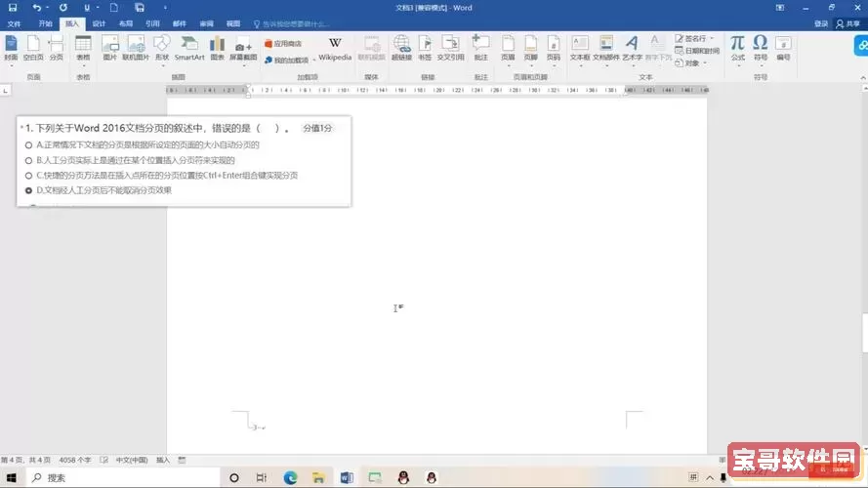
Task: Choose radio option B about manual page breaks
Action: coord(29,160)
